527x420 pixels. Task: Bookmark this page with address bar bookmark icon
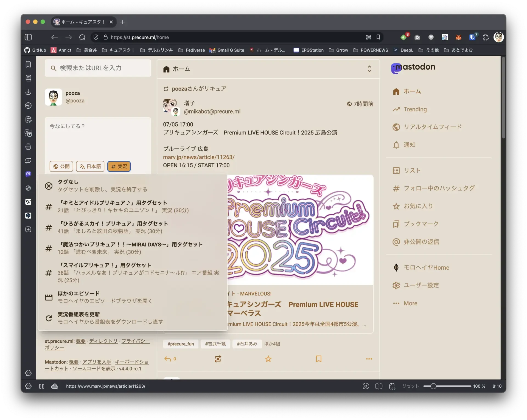[x=378, y=37]
